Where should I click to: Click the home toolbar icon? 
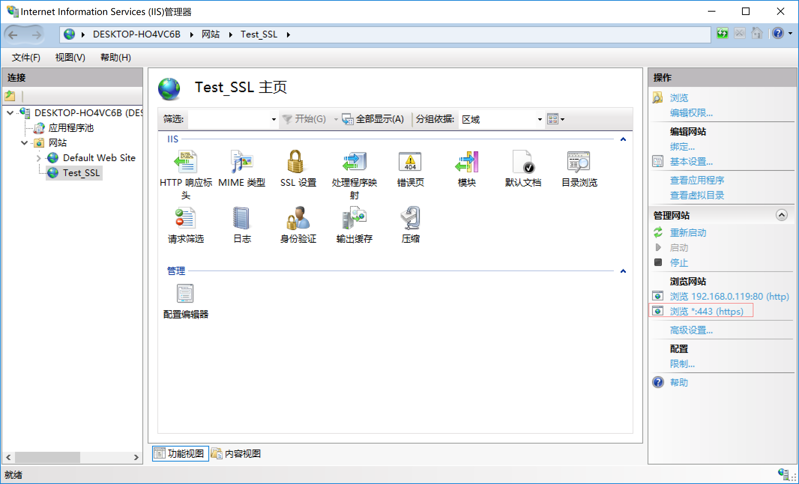[757, 34]
